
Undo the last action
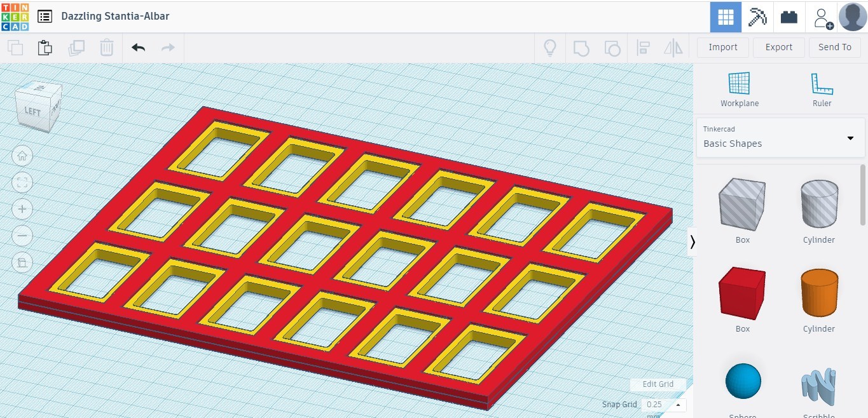point(139,48)
